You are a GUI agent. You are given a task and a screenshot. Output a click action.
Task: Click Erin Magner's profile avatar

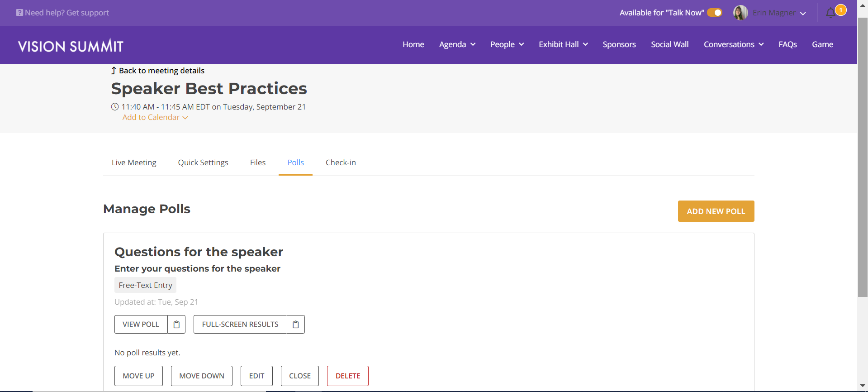click(x=740, y=13)
